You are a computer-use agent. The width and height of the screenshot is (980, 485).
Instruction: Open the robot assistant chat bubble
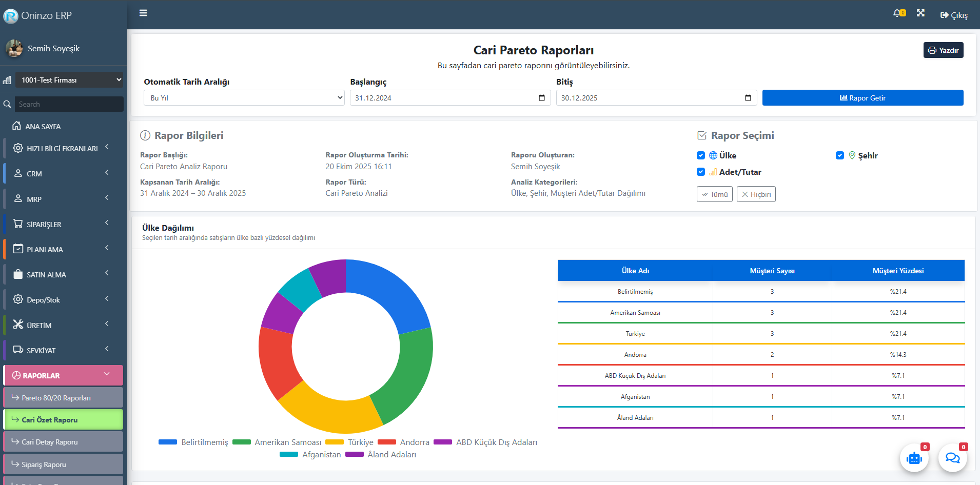click(x=914, y=458)
